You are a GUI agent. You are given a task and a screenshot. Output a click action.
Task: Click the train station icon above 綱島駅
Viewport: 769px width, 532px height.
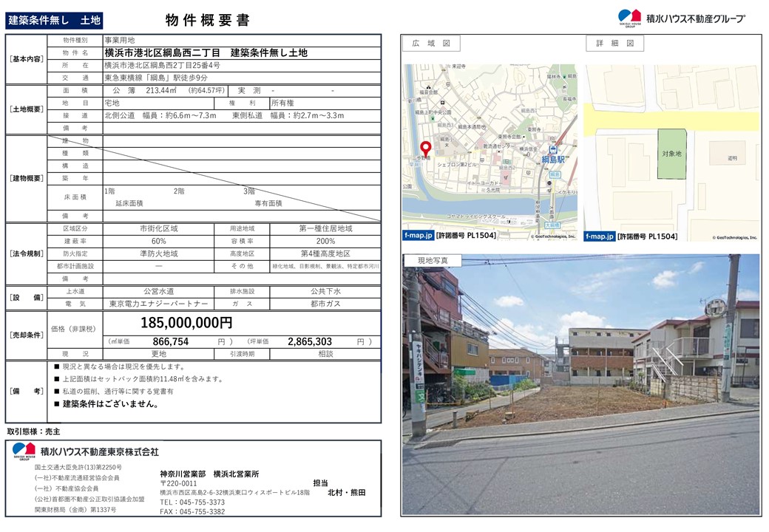pos(552,149)
